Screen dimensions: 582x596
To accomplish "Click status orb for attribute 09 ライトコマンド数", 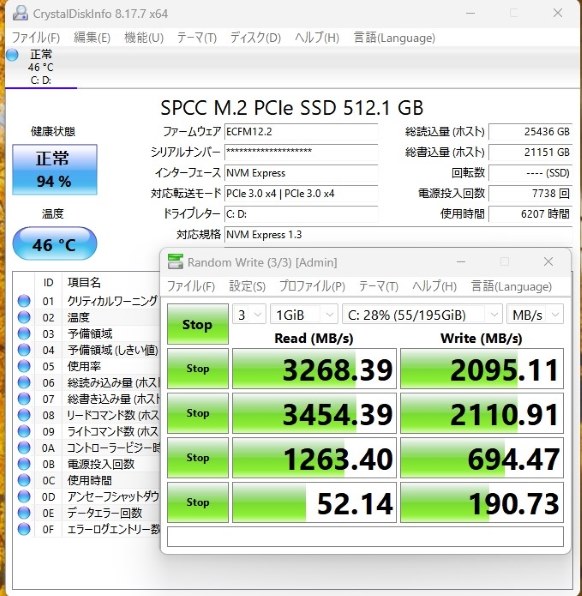I will point(24,431).
